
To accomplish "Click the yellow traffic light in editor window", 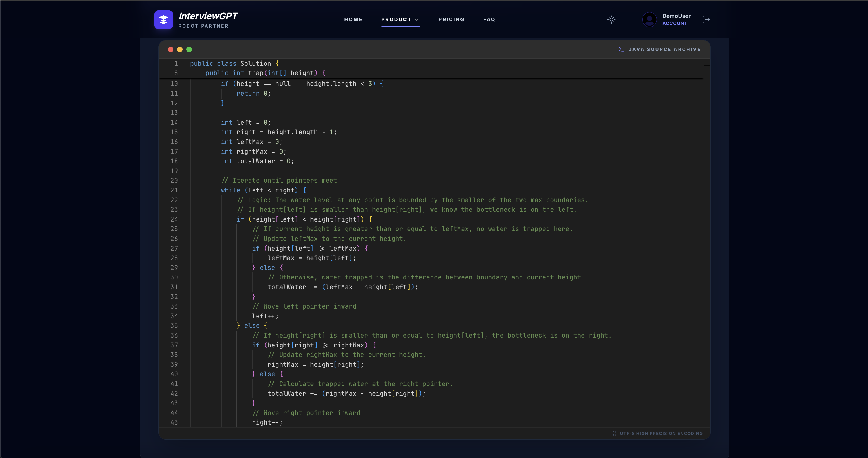I will (x=180, y=49).
